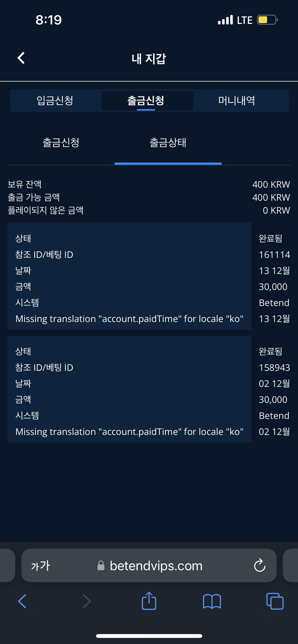
Task: Reload the page with the refresh icon
Action: click(260, 565)
